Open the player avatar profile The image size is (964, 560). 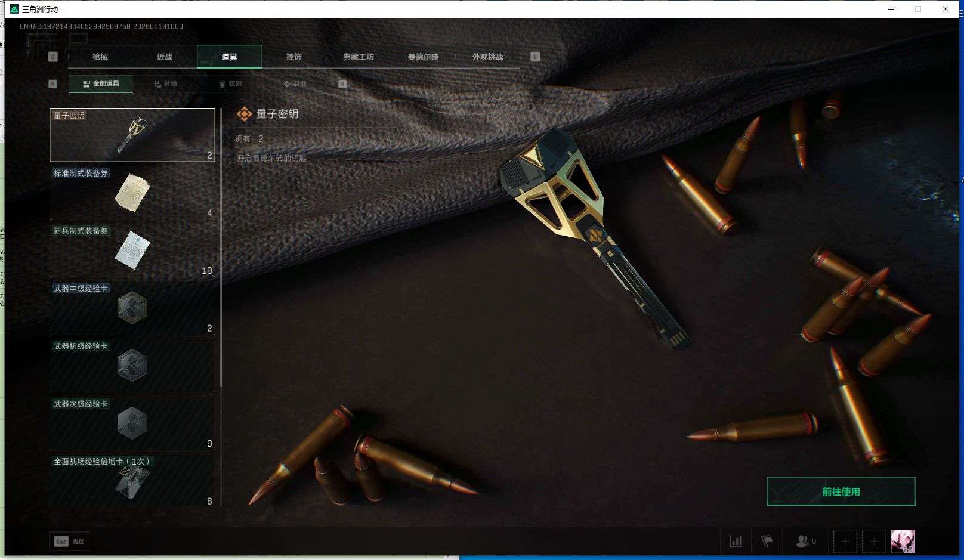(x=903, y=542)
